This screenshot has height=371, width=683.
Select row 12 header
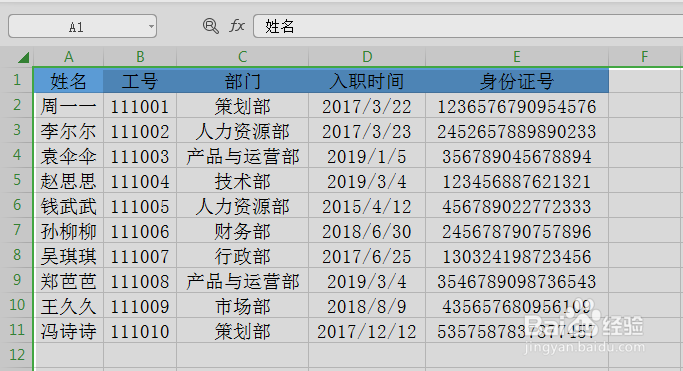(x=17, y=355)
